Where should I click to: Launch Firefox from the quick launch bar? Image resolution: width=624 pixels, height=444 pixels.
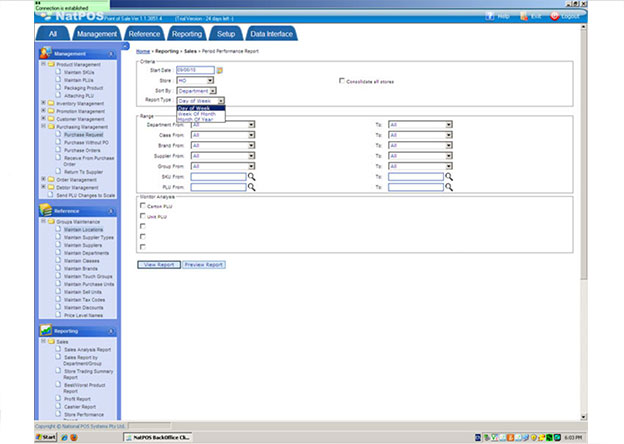(74, 437)
